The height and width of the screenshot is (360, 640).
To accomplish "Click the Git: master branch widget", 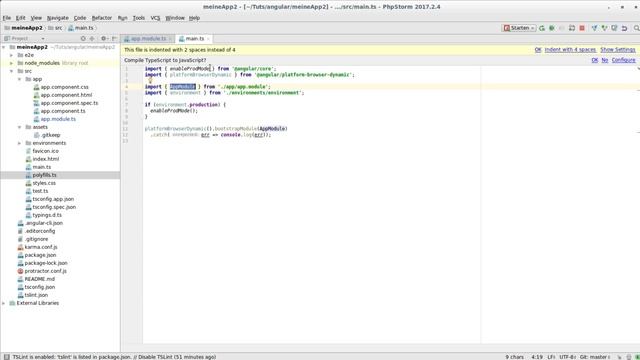I will (595, 357).
